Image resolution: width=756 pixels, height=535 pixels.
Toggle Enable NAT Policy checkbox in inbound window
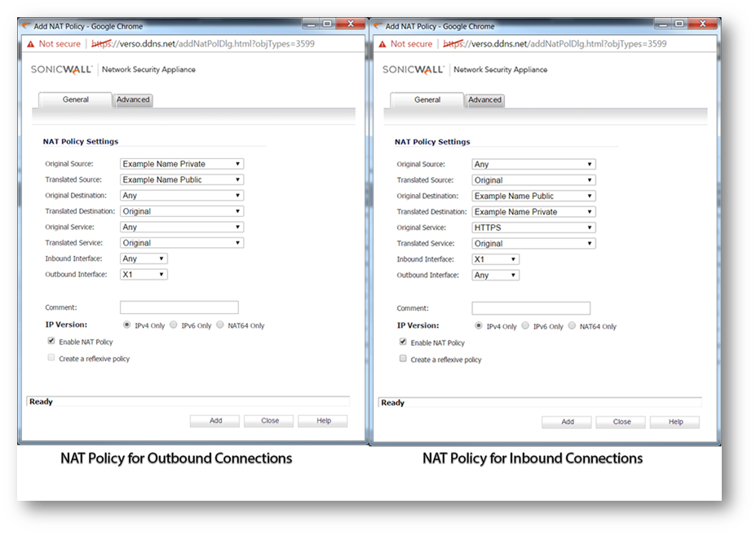tap(403, 342)
